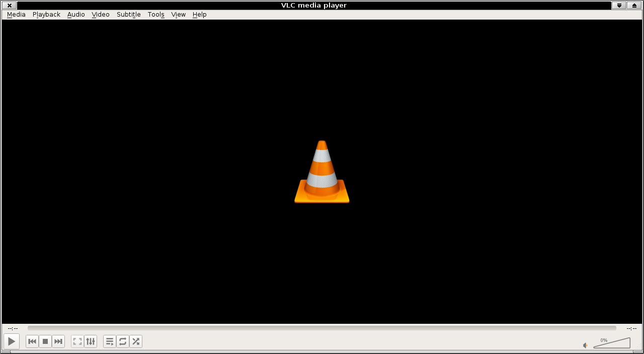Close the VLC window

[9, 6]
